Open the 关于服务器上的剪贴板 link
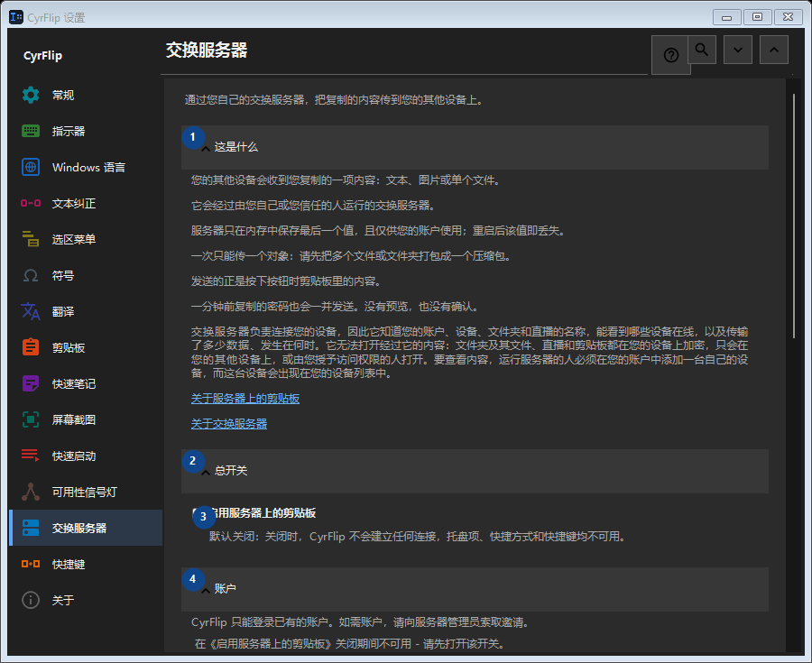The width and height of the screenshot is (812, 663). coord(245,399)
